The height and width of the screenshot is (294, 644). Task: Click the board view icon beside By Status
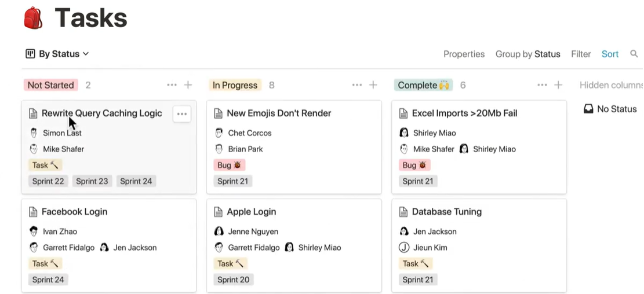tap(30, 54)
